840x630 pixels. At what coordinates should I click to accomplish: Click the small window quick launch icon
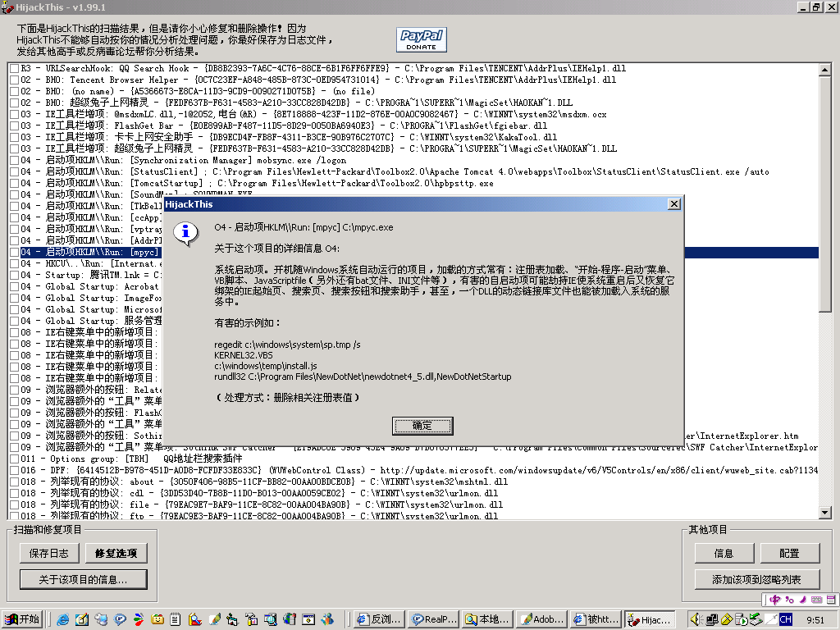(x=308, y=619)
